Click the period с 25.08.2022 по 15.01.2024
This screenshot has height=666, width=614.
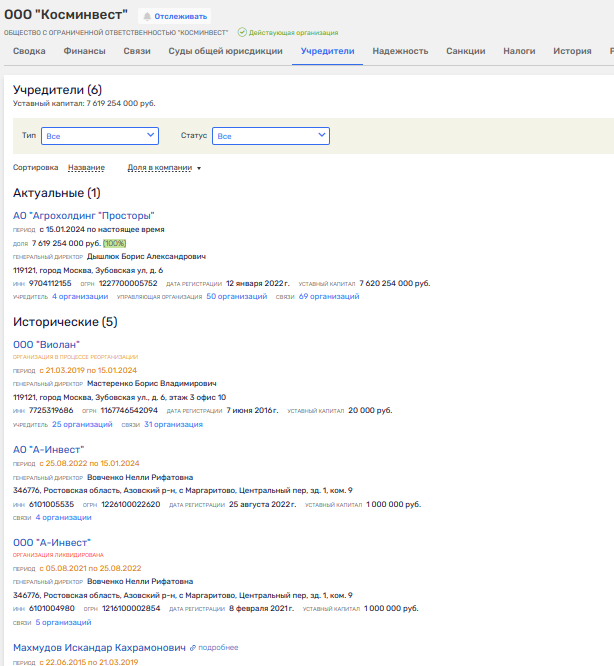(x=90, y=463)
